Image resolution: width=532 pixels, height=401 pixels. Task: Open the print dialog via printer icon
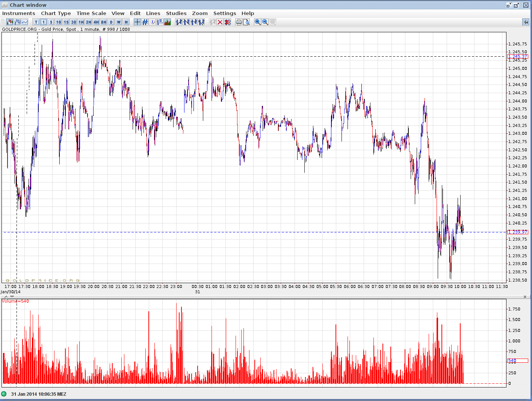[239, 22]
